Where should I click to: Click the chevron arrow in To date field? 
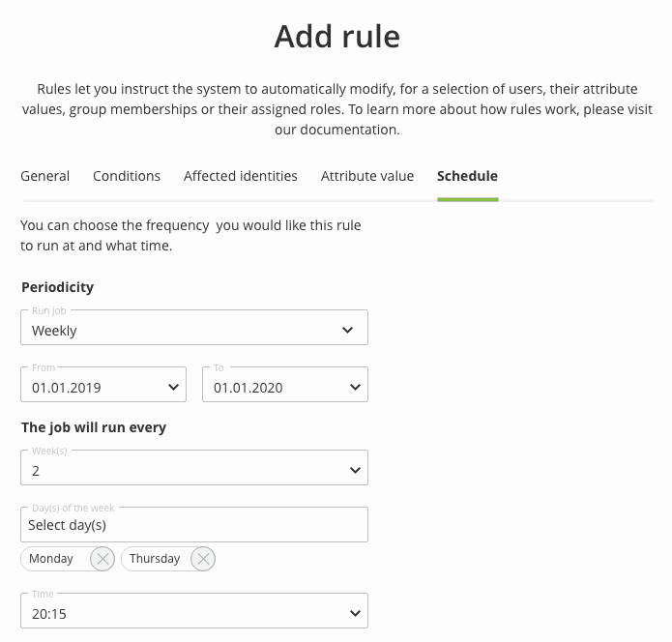pyautogui.click(x=353, y=388)
